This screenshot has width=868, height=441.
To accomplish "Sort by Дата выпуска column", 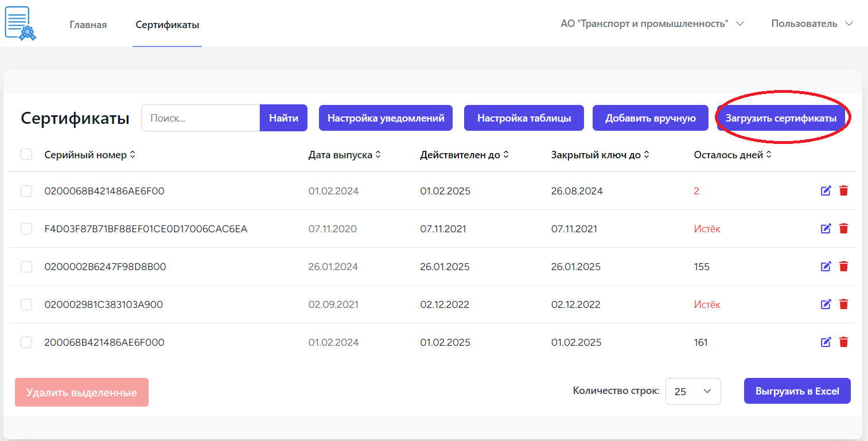I will click(344, 155).
